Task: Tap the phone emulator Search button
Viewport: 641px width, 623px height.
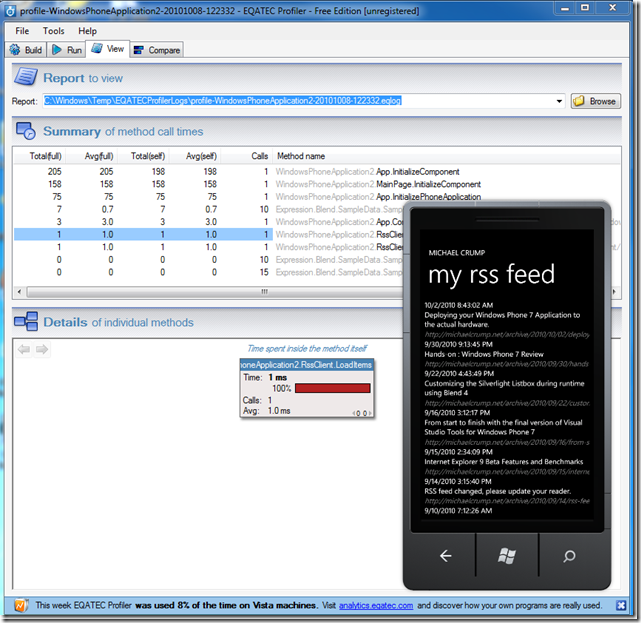Action: point(569,556)
